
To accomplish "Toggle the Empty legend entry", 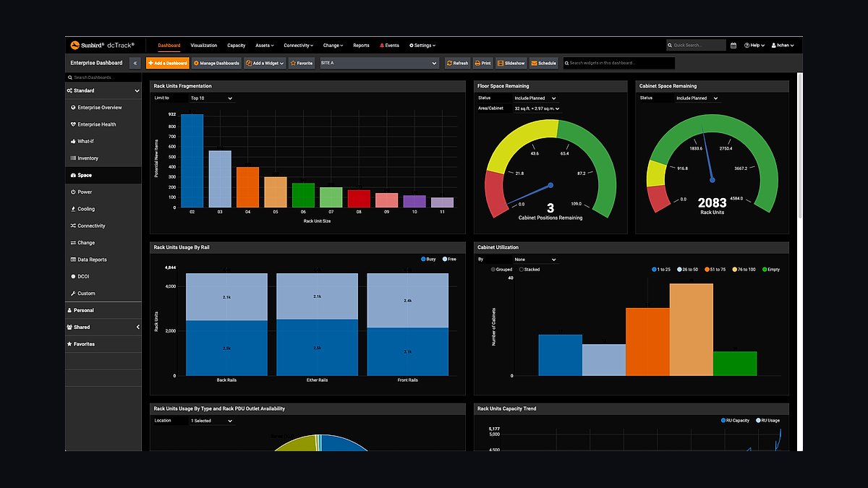I will point(770,270).
